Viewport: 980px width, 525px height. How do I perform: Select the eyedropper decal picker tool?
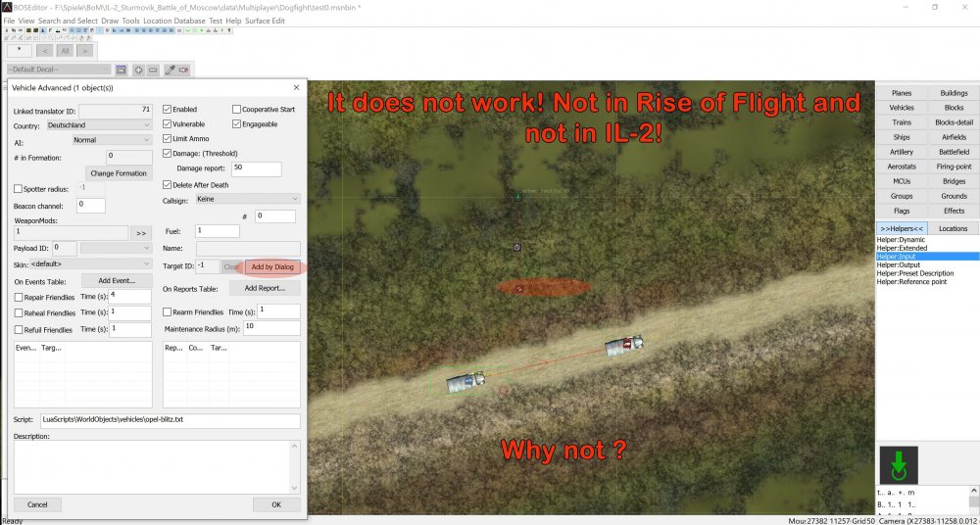(170, 70)
